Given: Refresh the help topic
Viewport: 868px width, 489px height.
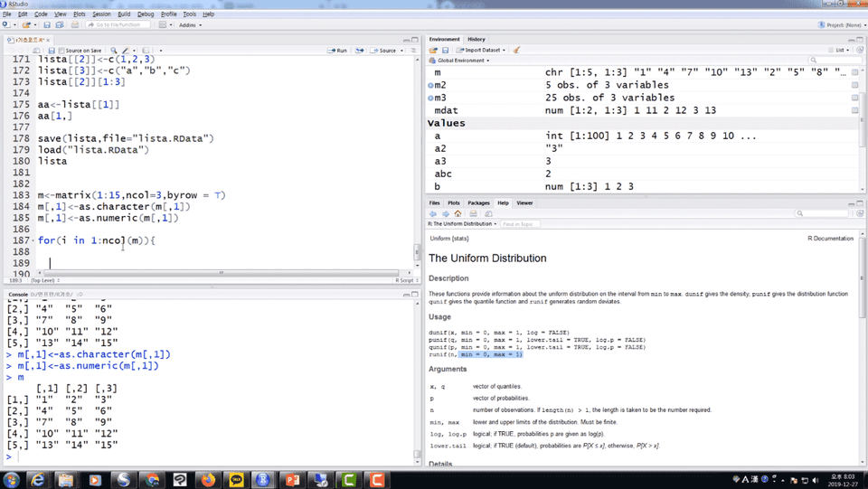Looking at the screenshot, I should pyautogui.click(x=860, y=213).
